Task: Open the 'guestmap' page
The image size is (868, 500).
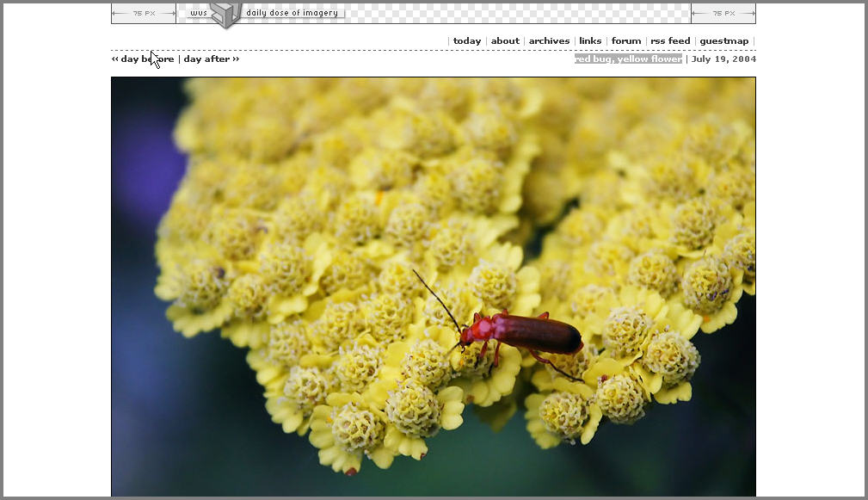Action: coord(723,41)
